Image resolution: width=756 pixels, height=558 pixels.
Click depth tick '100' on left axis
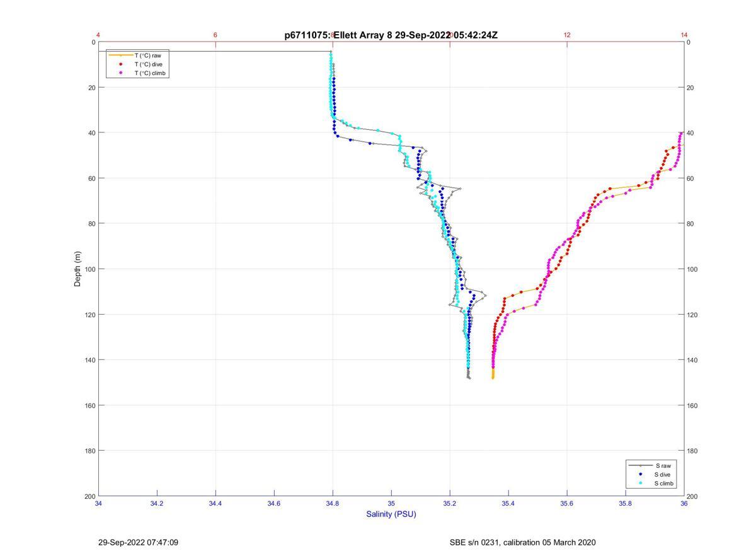(x=90, y=269)
